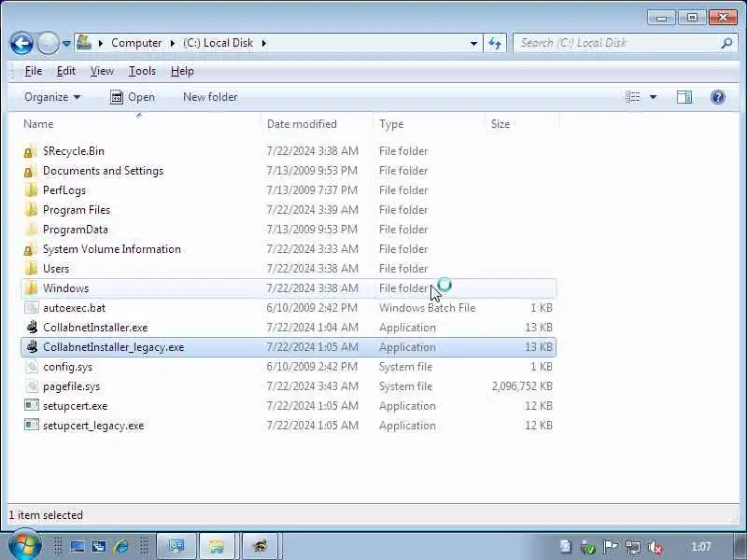Click the file name setupcert_legacy.exe
This screenshot has height=560, width=747.
[x=93, y=426]
